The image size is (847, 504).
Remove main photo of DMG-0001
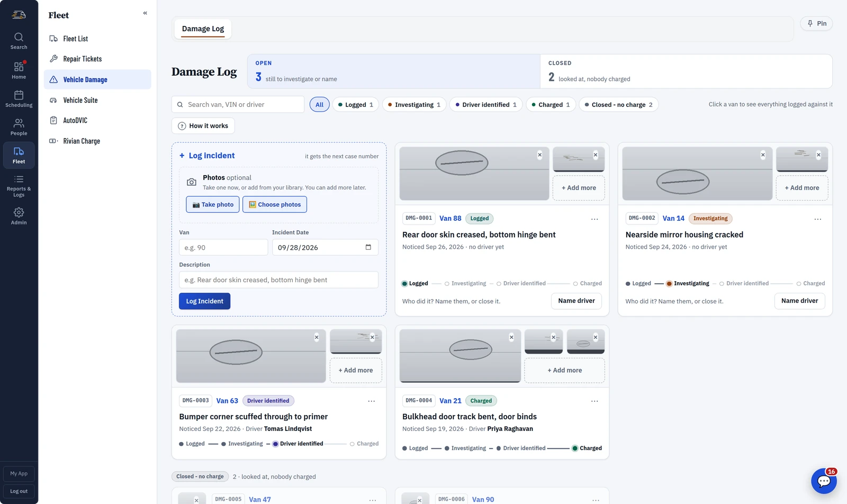click(x=539, y=155)
